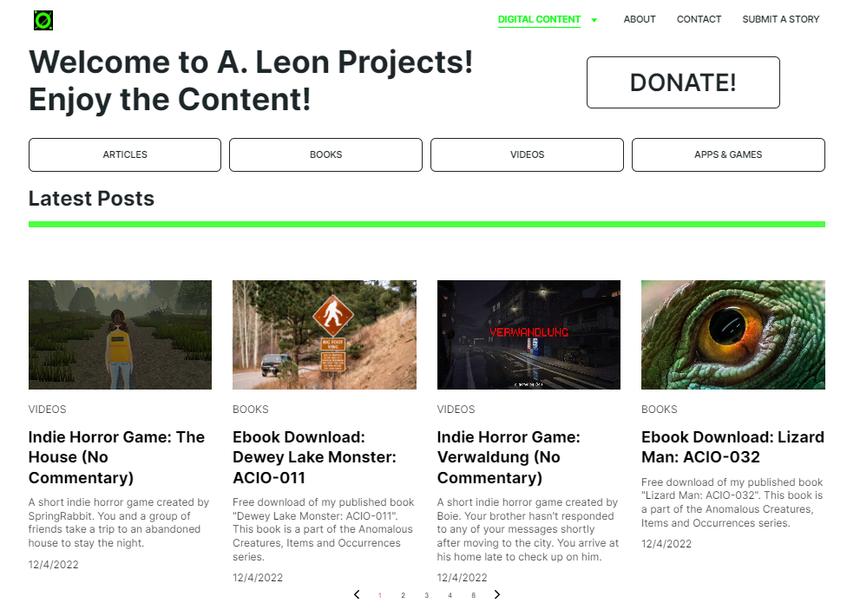847x616 pixels.
Task: Select the Books category button
Action: 325,155
